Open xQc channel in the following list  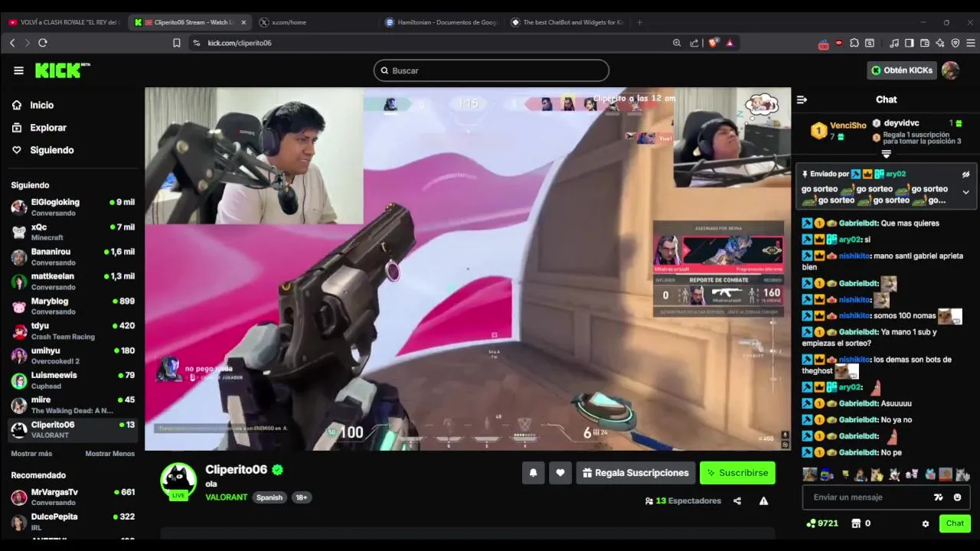click(73, 232)
